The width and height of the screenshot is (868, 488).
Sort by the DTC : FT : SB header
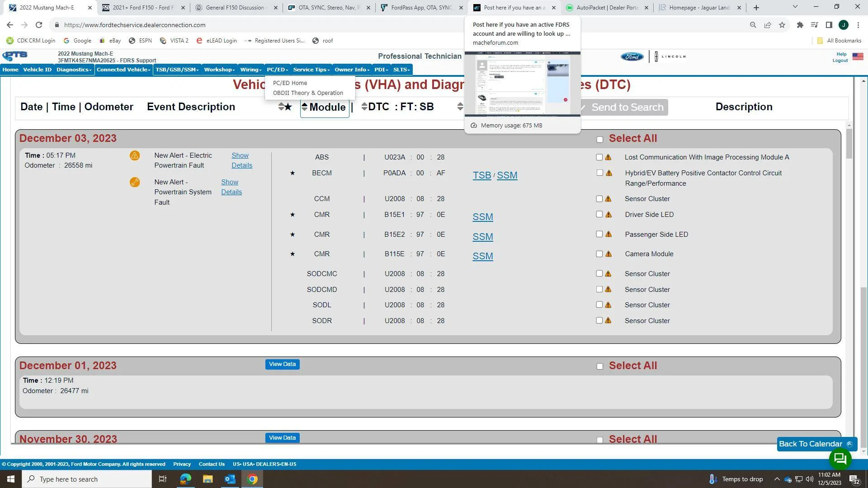click(398, 107)
